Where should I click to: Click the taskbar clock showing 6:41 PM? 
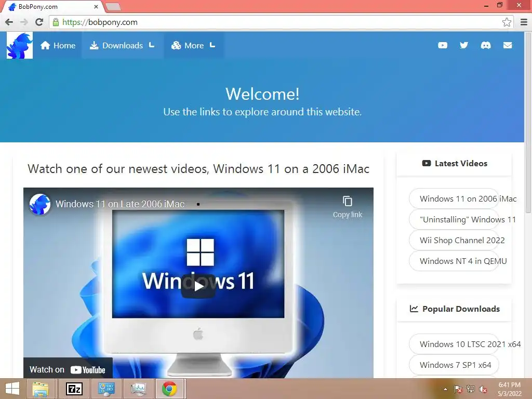(509, 389)
